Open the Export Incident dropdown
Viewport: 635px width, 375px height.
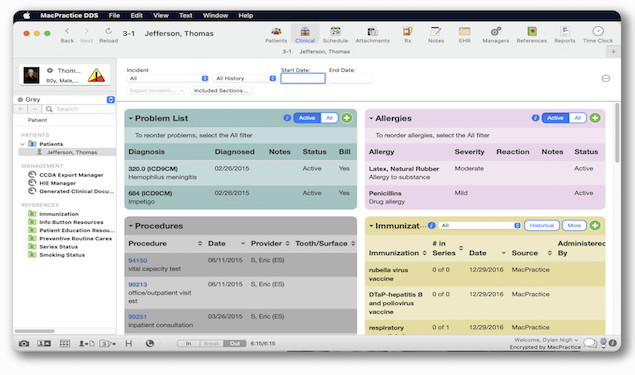(156, 91)
